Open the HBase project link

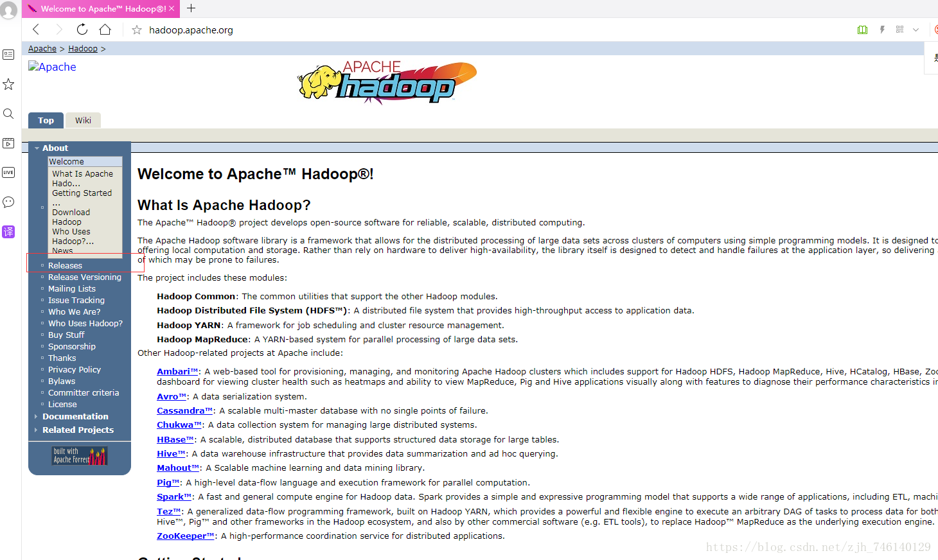[x=175, y=439]
